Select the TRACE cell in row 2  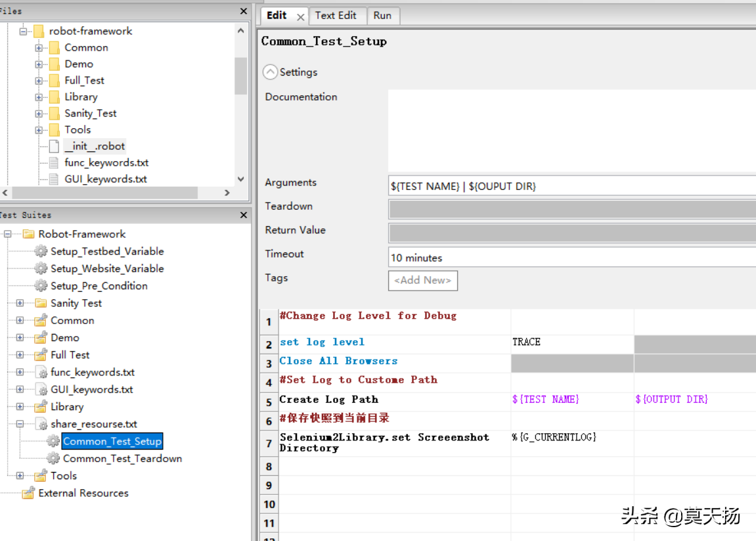coord(572,344)
